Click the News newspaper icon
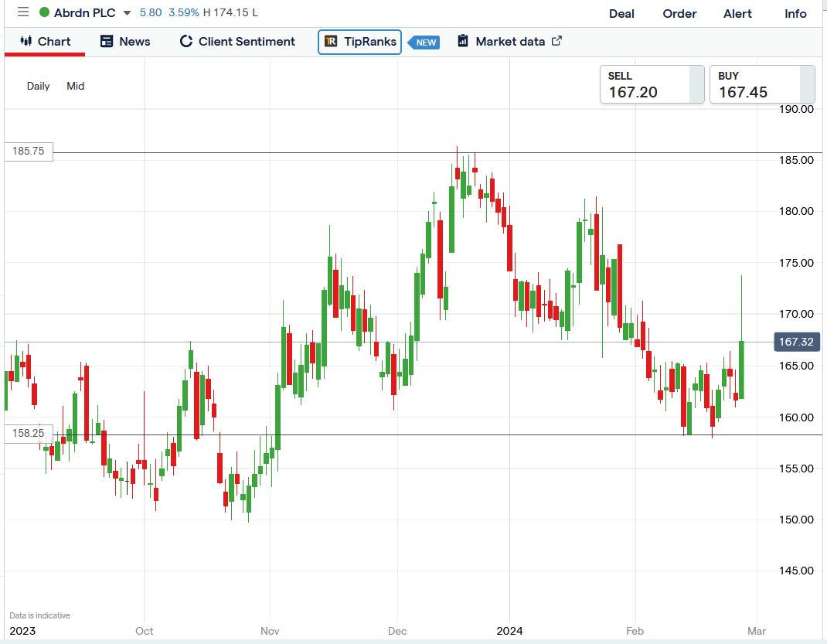The image size is (827, 644). 107,41
